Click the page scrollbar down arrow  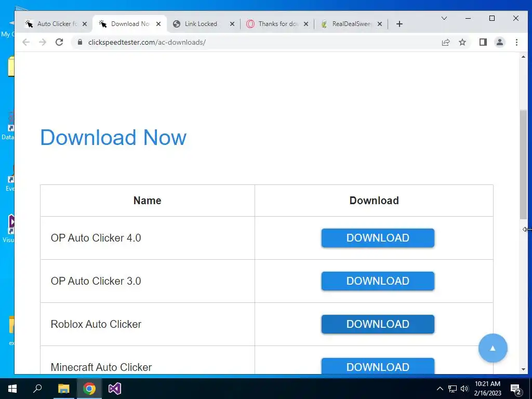pos(523,369)
